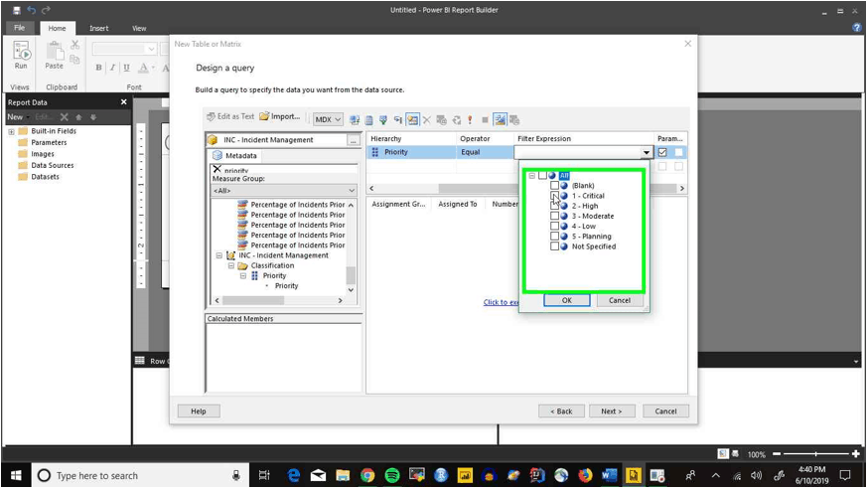Image resolution: width=868 pixels, height=489 pixels.
Task: Click the zoom slider in status bar
Action: pos(815,454)
